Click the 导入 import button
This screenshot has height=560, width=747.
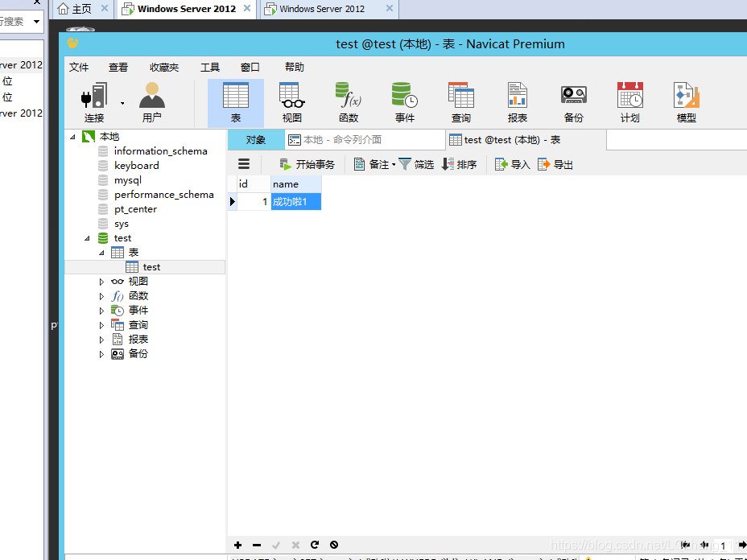513,165
